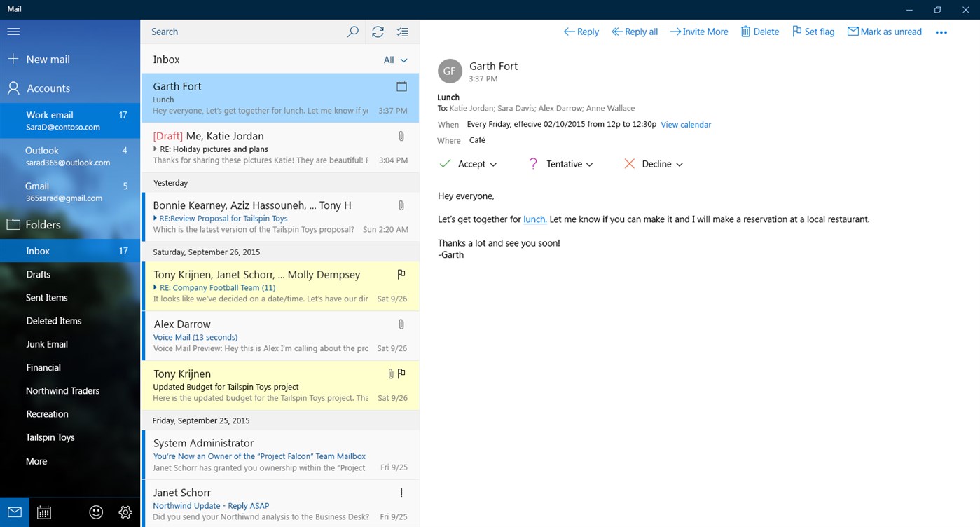
Task: Delete the Lunch email from the toolbar
Action: (x=759, y=31)
